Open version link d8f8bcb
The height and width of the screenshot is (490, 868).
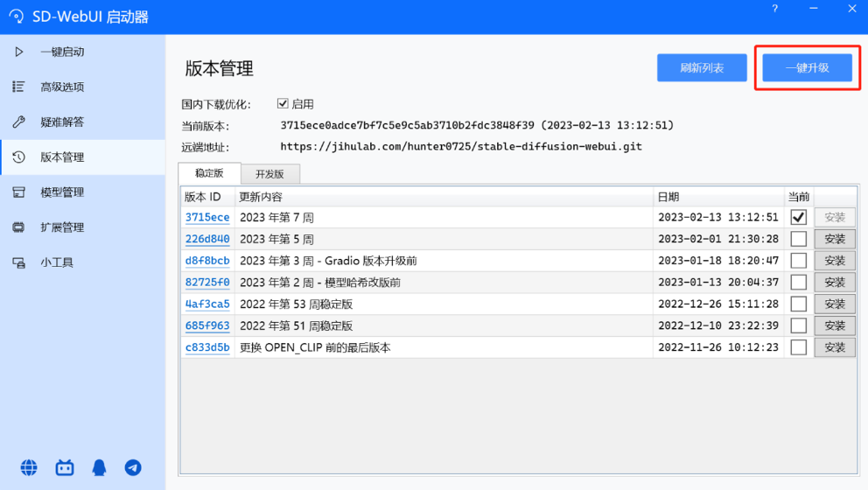pyautogui.click(x=207, y=260)
